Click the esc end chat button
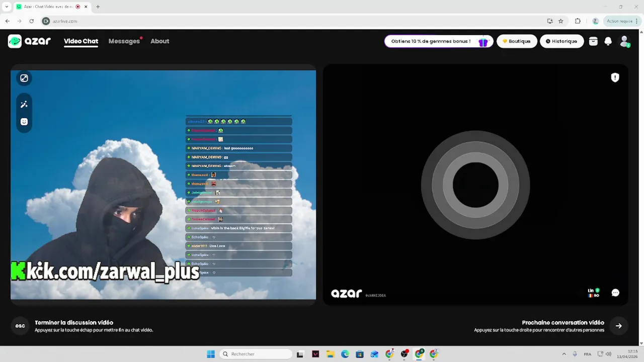The width and height of the screenshot is (644, 362). 20,326
